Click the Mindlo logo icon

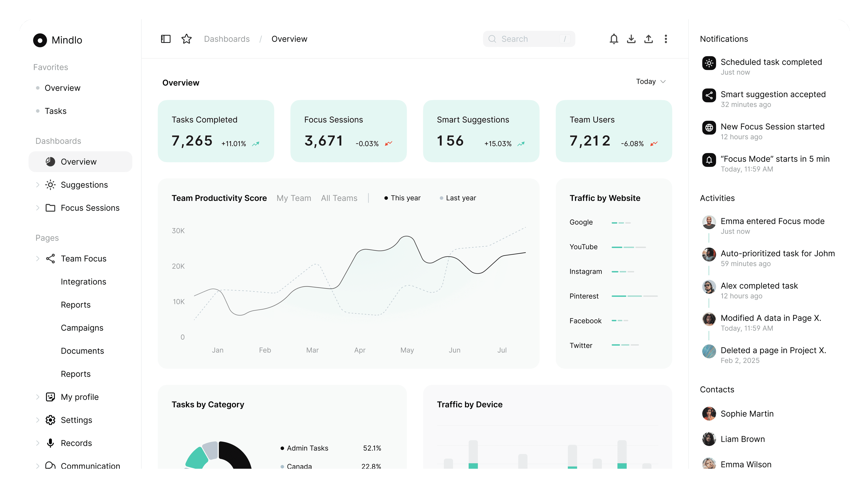point(40,40)
